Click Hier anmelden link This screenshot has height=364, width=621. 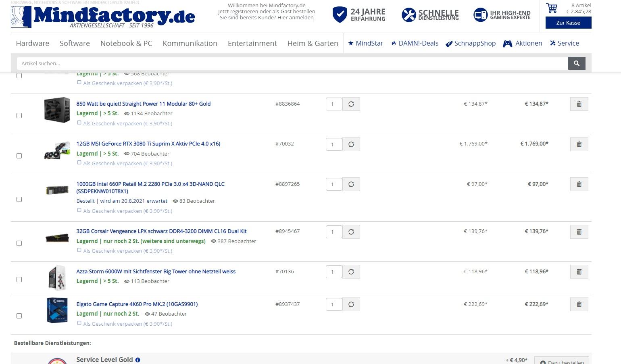click(296, 17)
